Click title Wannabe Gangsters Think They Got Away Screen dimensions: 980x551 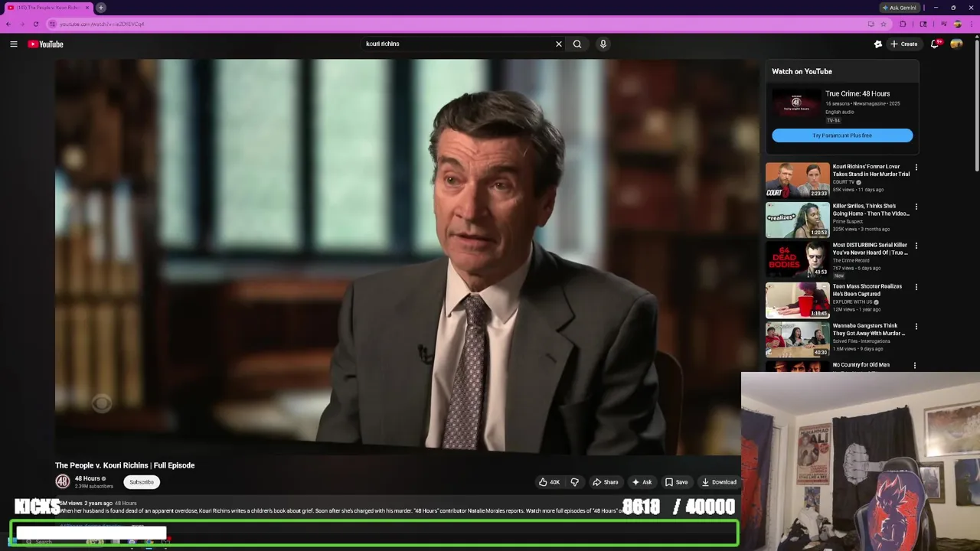[869, 330]
